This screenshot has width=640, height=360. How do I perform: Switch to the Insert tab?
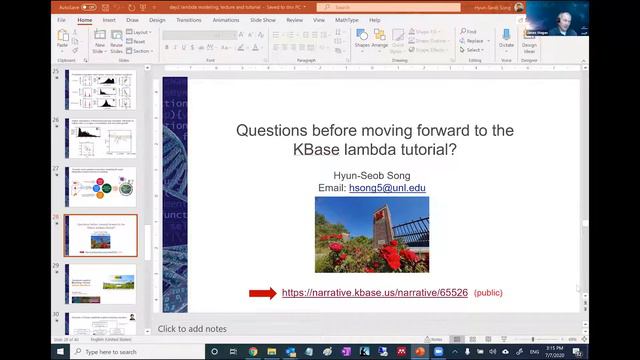[109, 20]
